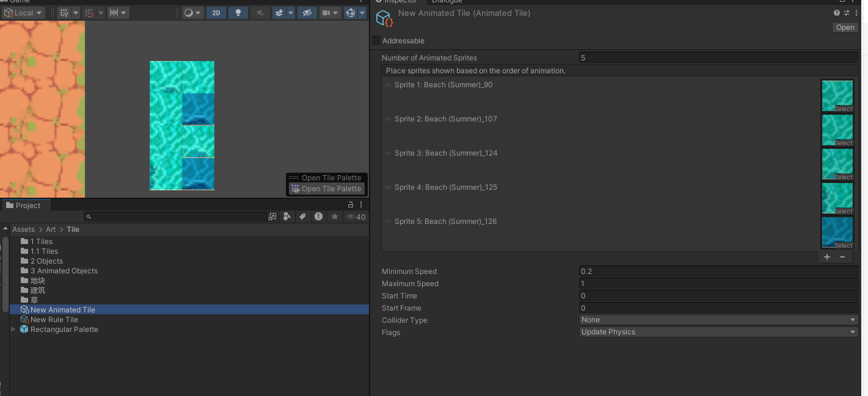Screen dimensions: 868x396
Task: Click the drag handle beside Sprite 1
Action: point(388,85)
